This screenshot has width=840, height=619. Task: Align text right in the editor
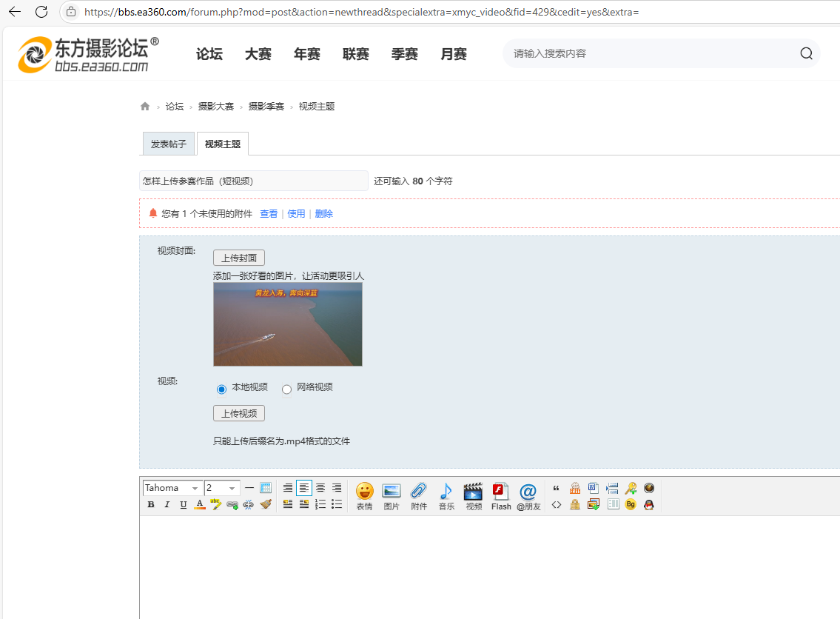pyautogui.click(x=337, y=488)
